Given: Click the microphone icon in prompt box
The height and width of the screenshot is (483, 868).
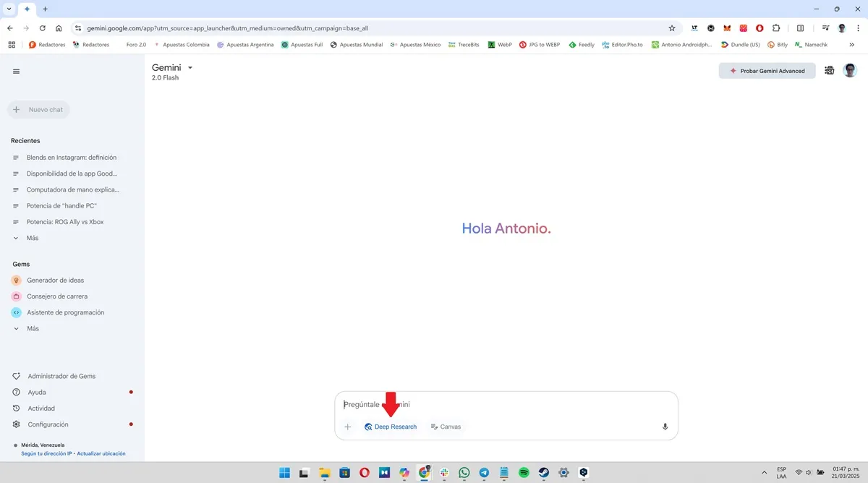Looking at the screenshot, I should tap(665, 427).
